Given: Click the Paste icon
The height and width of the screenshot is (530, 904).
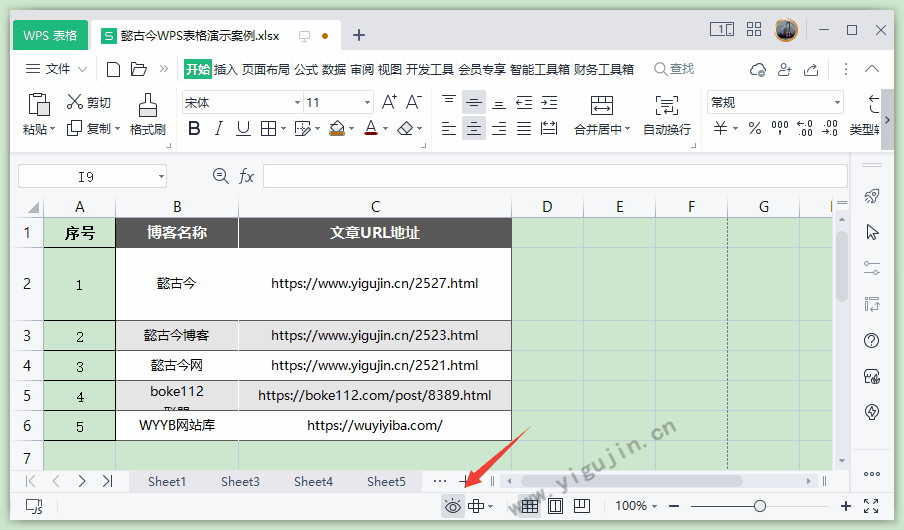Looking at the screenshot, I should 39,105.
